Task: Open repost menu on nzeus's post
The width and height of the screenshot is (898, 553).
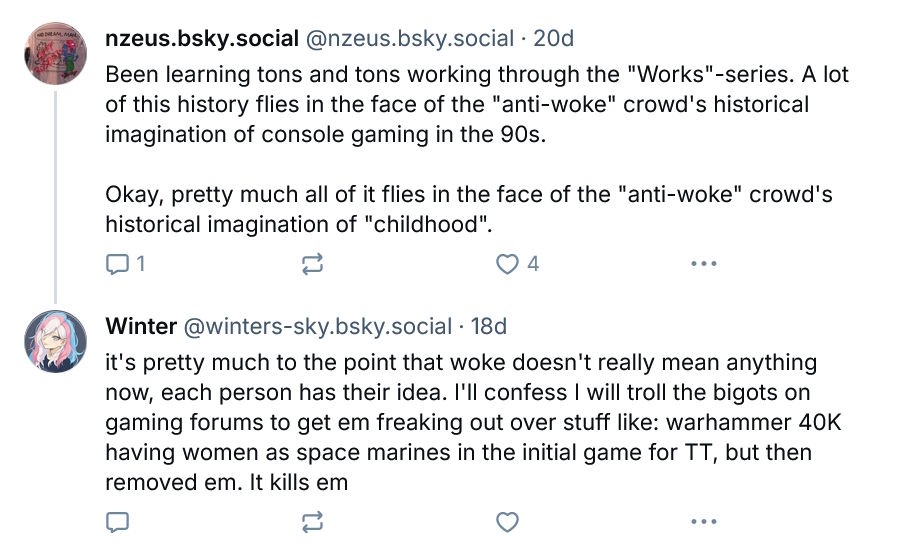Action: tap(312, 264)
